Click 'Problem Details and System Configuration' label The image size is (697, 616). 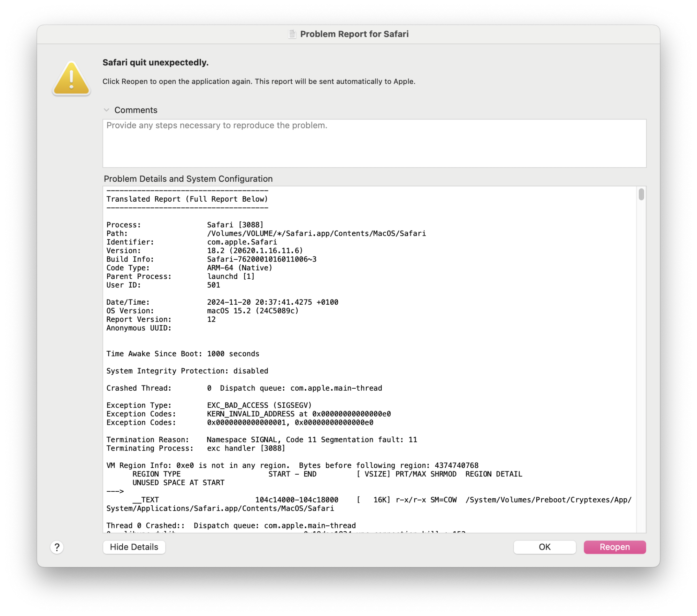[x=188, y=179]
